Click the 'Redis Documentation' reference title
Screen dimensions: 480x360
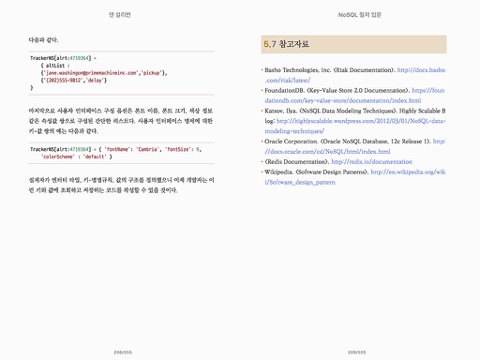click(297, 162)
